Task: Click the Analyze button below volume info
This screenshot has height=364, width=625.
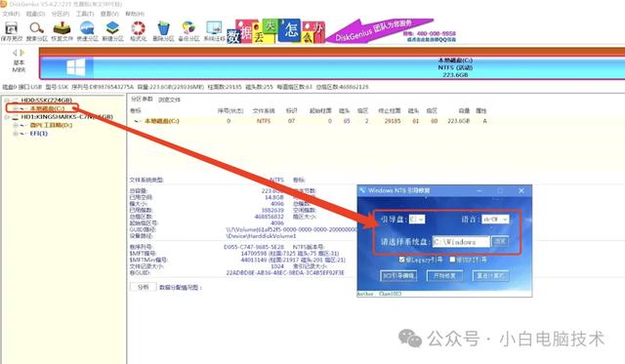Action: coord(143,287)
